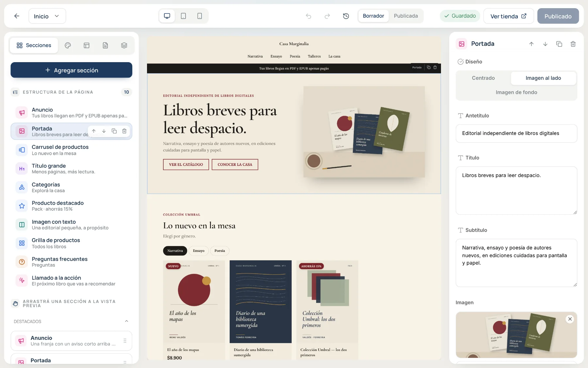Screen dimensions: 588x368
Task: Select the Preguntas frecuentes section
Action: (71, 262)
